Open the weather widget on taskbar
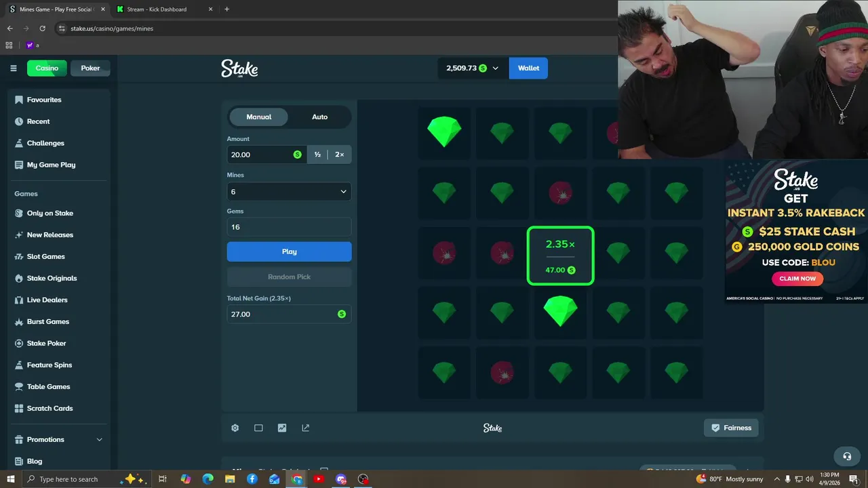 coord(729,479)
